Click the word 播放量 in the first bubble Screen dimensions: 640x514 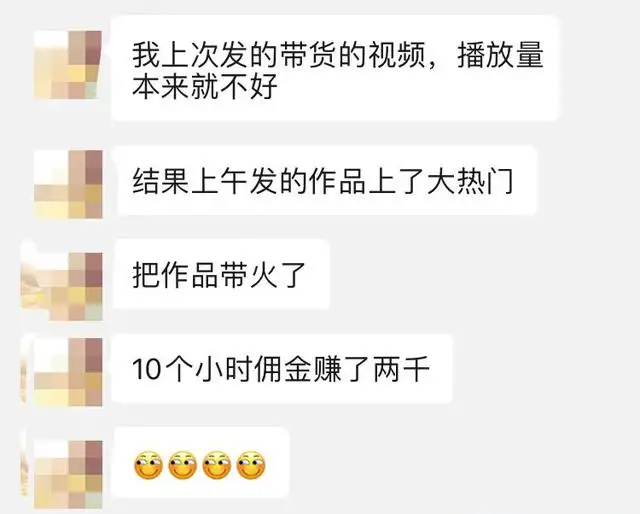point(500,55)
